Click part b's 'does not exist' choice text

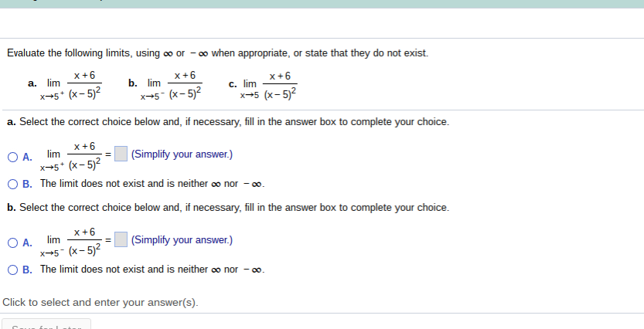click(152, 270)
